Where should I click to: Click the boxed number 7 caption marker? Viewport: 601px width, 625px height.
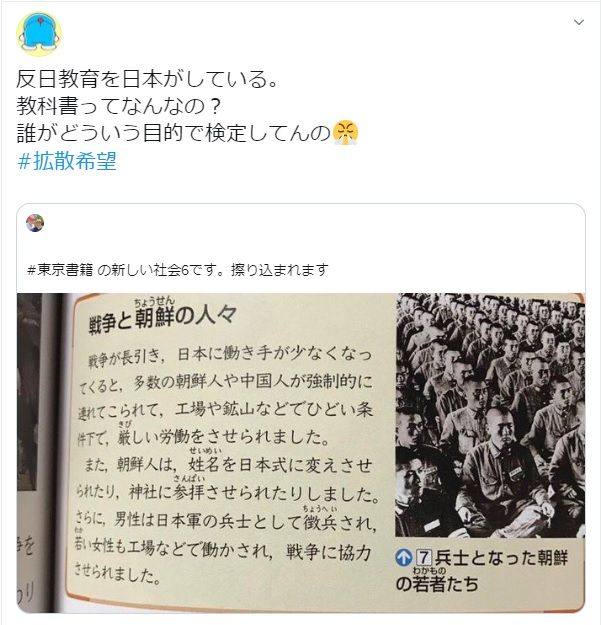point(424,558)
